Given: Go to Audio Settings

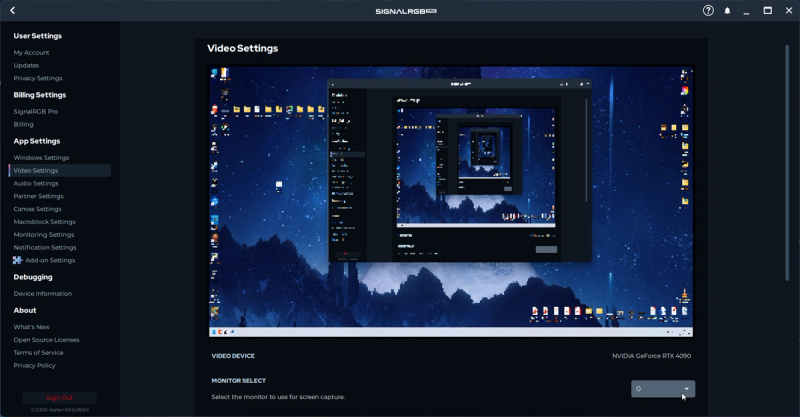Looking at the screenshot, I should click(x=36, y=183).
